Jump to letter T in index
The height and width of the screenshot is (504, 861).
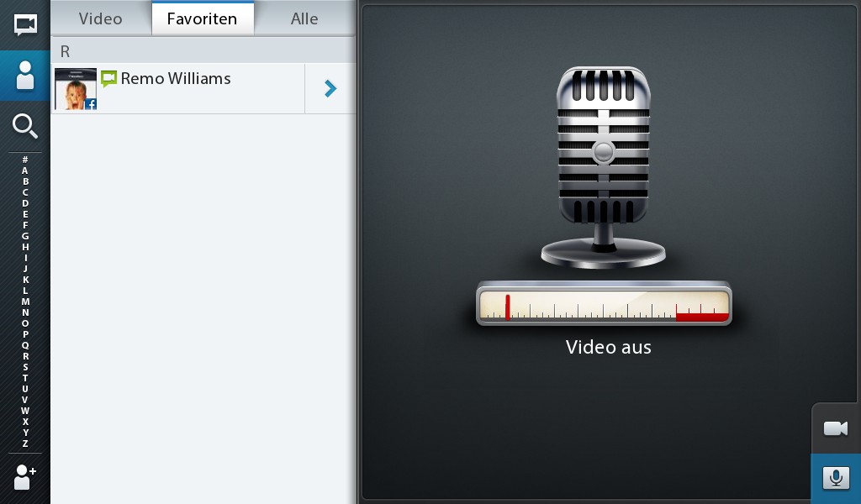(25, 378)
